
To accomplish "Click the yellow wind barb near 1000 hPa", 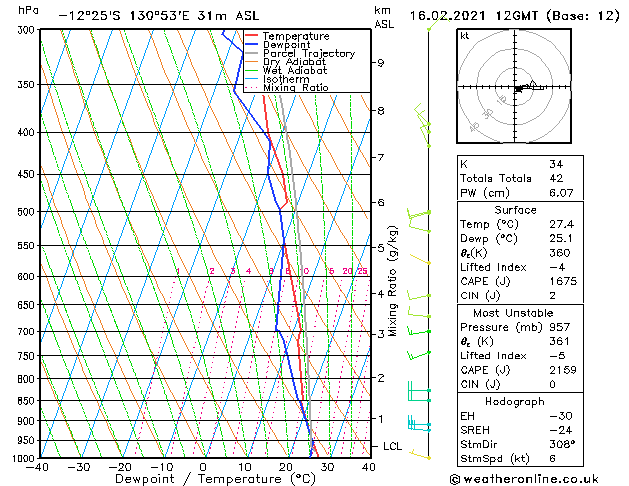I will (420, 454).
